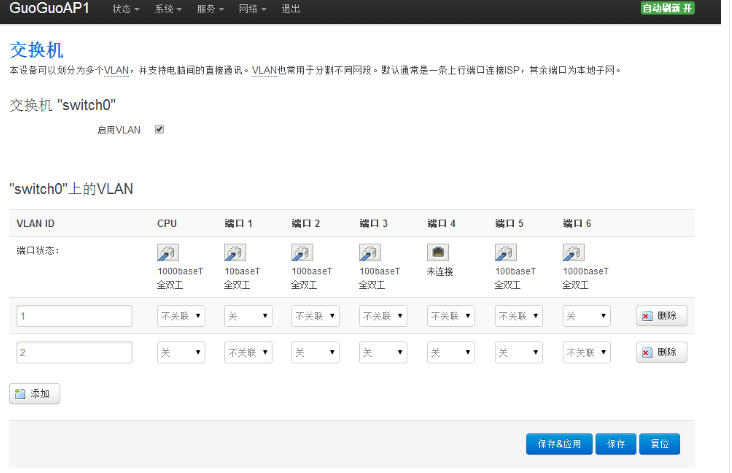Click the first underlined VLAN abbreviation in the description
Viewport: 732px width, 473px height.
click(116, 71)
